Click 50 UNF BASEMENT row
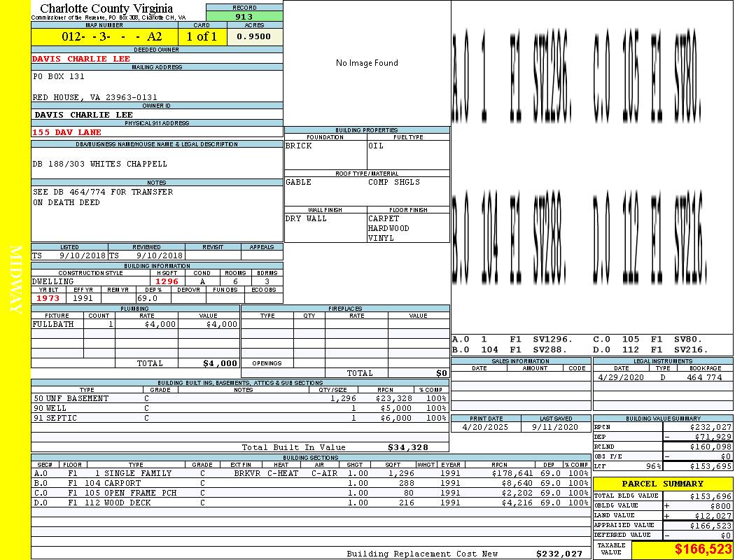 [x=240, y=399]
